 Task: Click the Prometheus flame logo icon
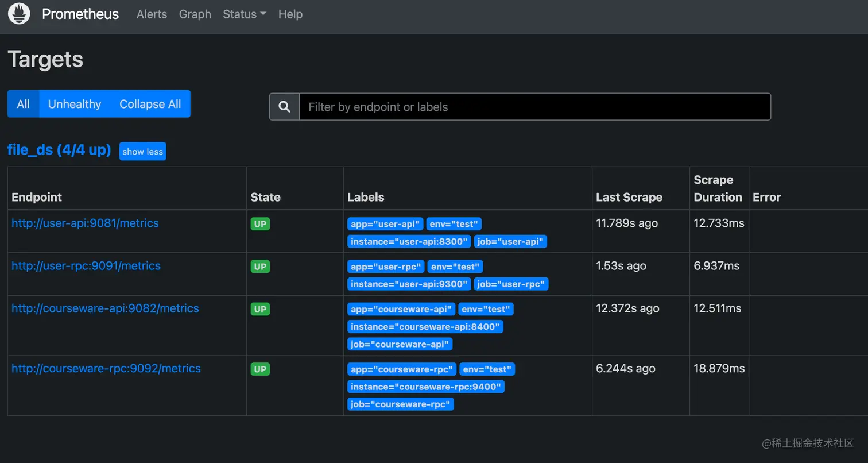point(19,14)
